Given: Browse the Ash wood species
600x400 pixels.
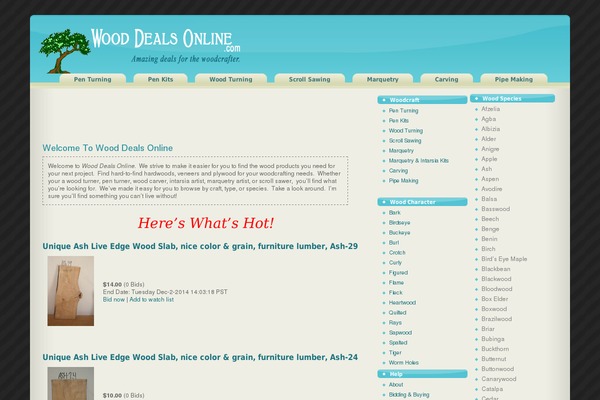Looking at the screenshot, I should click(x=487, y=169).
